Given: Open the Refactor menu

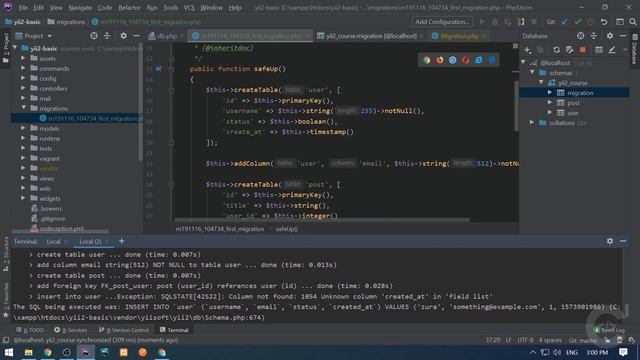Looking at the screenshot, I should [x=129, y=8].
